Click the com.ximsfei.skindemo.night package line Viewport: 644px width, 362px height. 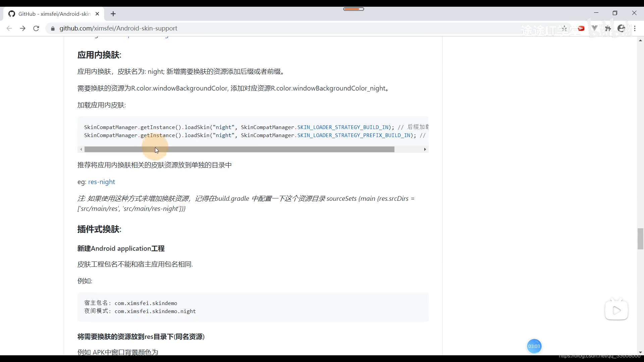[x=140, y=311]
